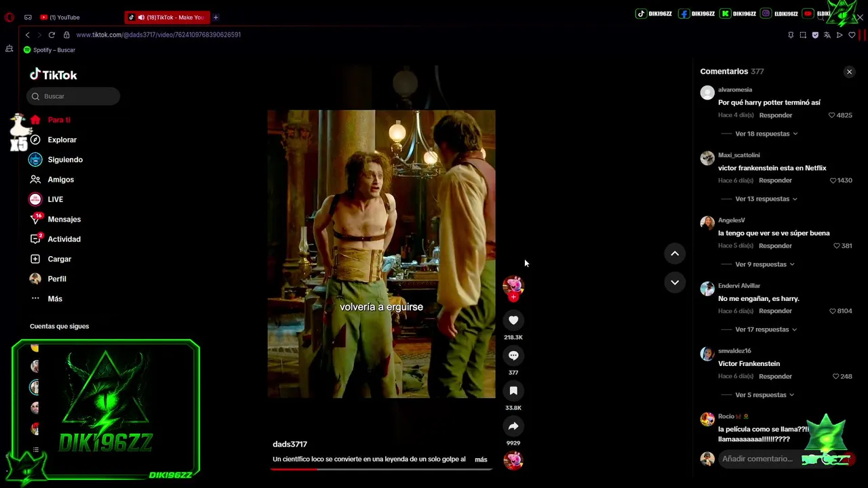
Task: Open the Opera workspaces icon beside YouTube tab
Action: 28,17
